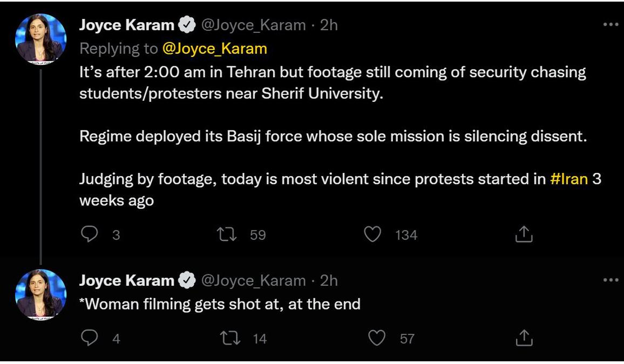The width and height of the screenshot is (624, 364).
Task: Retweet the tweet with 14 retweets
Action: click(x=230, y=338)
